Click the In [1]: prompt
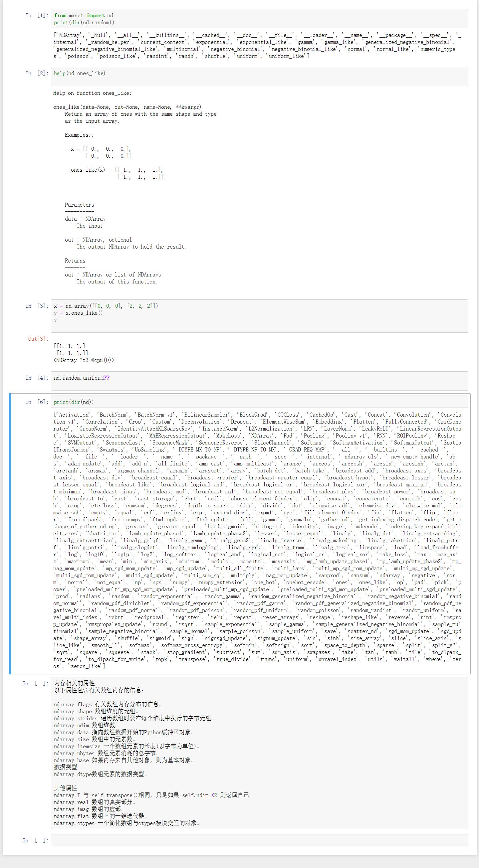Screen dimensions: 479x868 coord(37,15)
